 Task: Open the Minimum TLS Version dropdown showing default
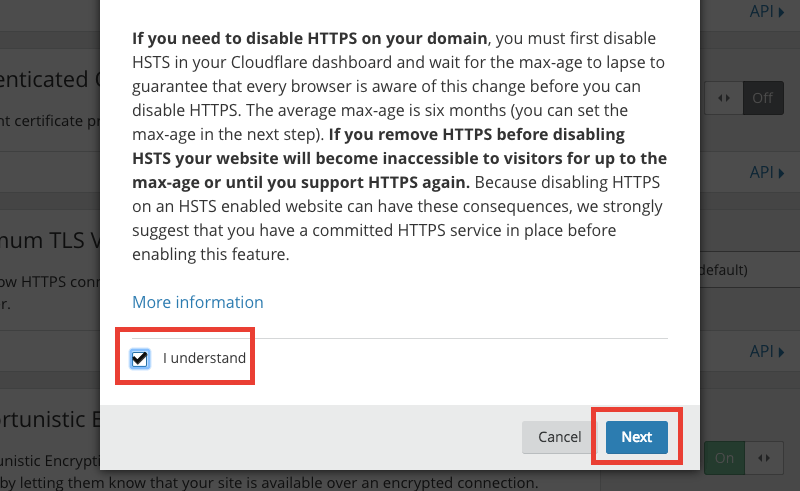pyautogui.click(x=749, y=269)
